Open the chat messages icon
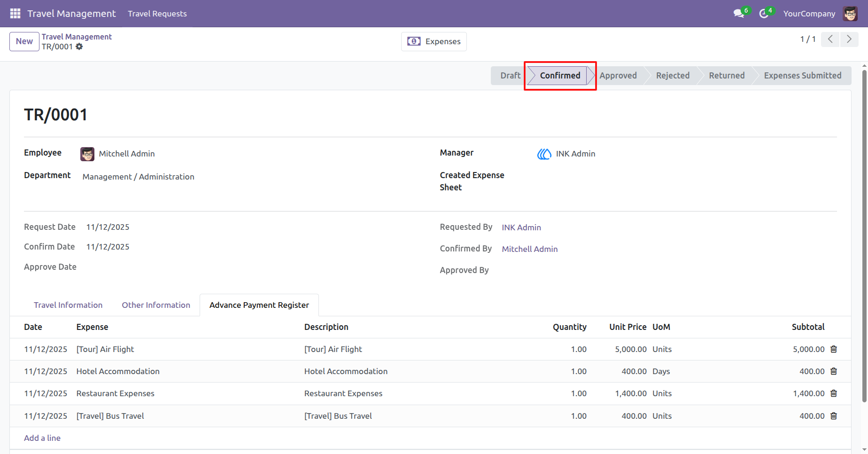 point(739,14)
